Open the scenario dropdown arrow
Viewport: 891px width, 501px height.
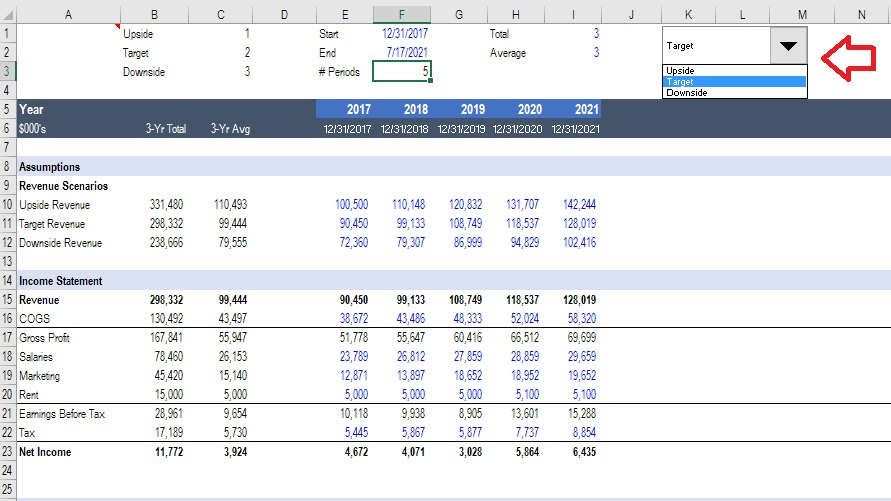pos(789,46)
